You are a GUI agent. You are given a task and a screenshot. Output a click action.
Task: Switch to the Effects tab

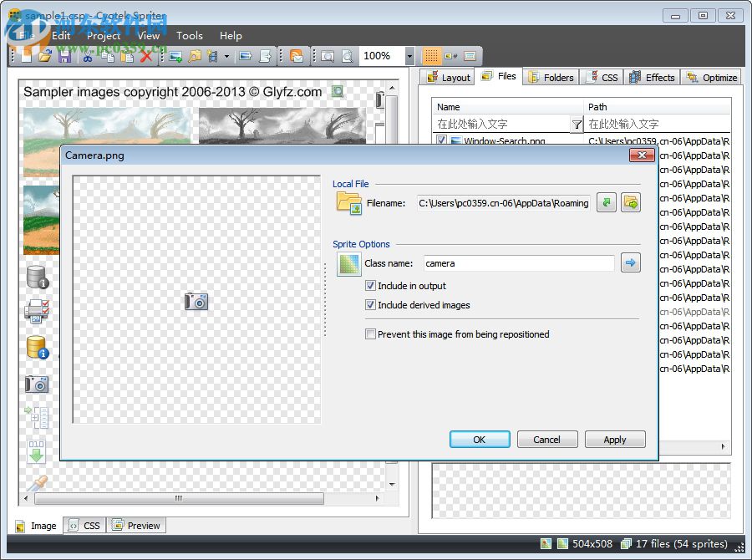[653, 77]
